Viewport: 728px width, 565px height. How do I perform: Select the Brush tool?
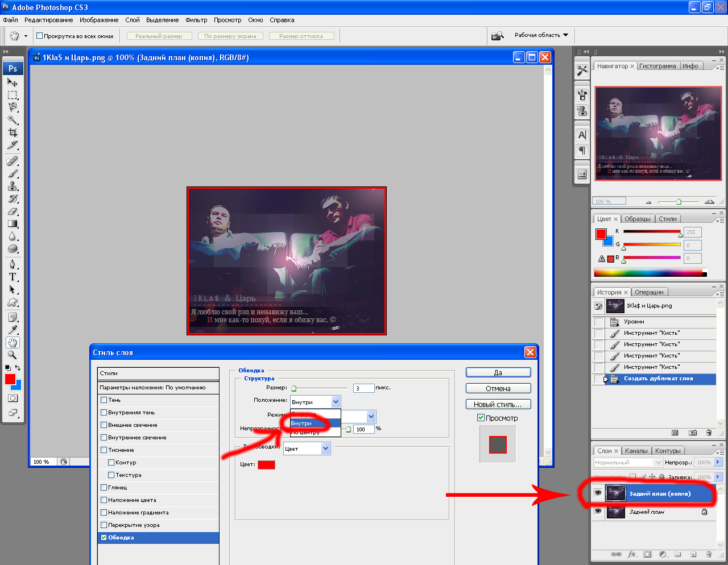(13, 174)
